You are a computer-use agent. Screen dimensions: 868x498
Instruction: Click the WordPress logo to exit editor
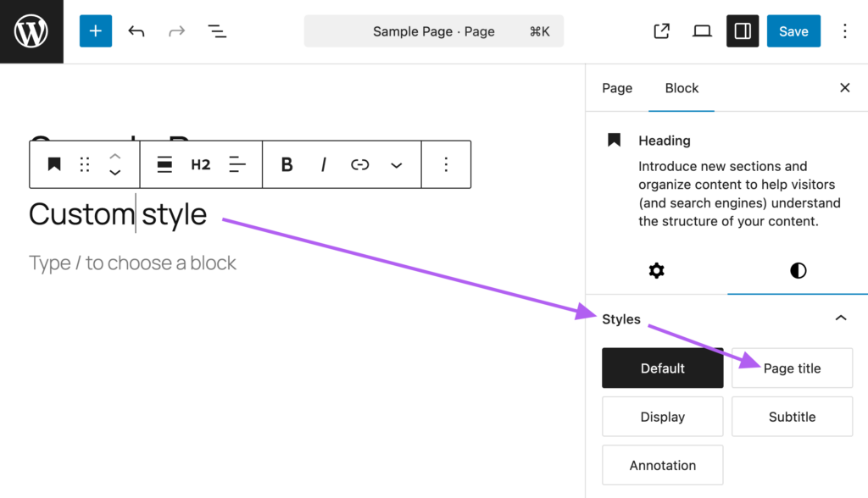click(x=31, y=31)
